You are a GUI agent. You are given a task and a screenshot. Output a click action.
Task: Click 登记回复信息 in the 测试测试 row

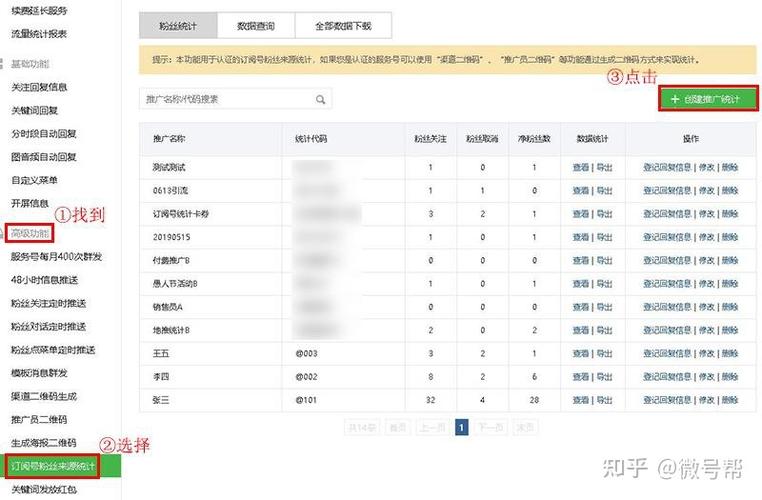pyautogui.click(x=667, y=168)
